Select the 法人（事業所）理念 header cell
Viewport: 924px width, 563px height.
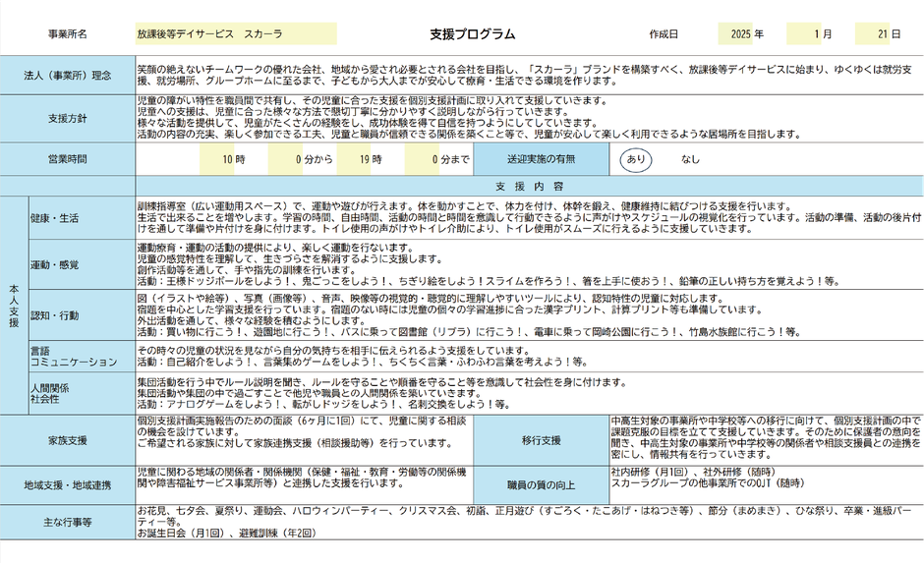pos(68,76)
